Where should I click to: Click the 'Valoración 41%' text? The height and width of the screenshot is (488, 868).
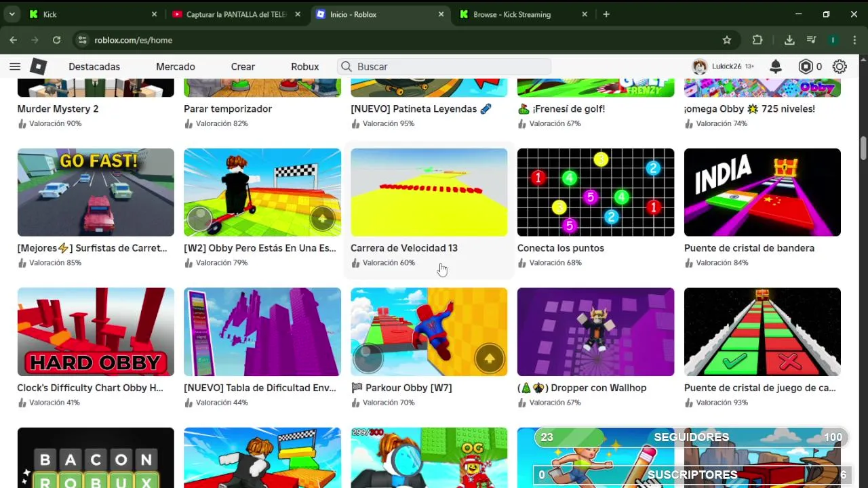click(x=54, y=403)
